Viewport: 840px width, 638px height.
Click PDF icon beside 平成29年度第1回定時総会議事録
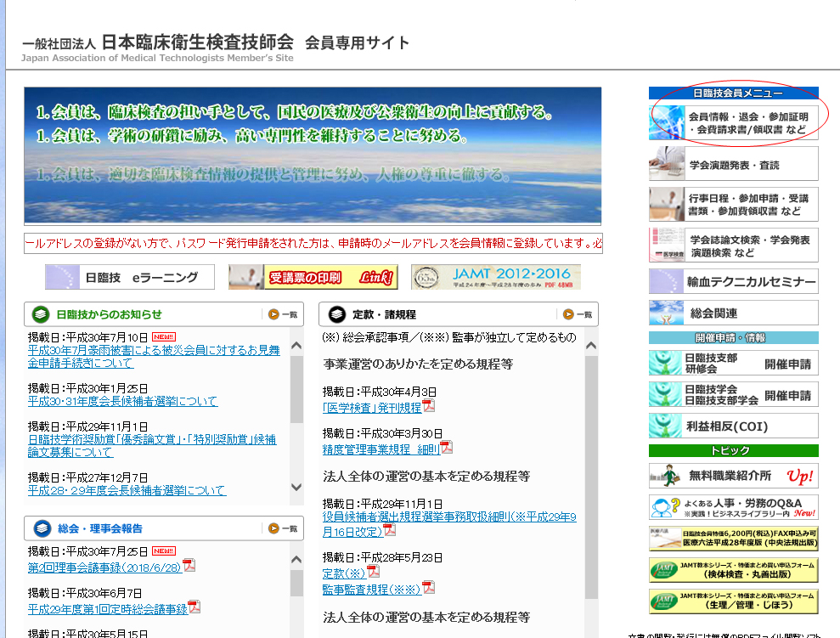point(194,607)
